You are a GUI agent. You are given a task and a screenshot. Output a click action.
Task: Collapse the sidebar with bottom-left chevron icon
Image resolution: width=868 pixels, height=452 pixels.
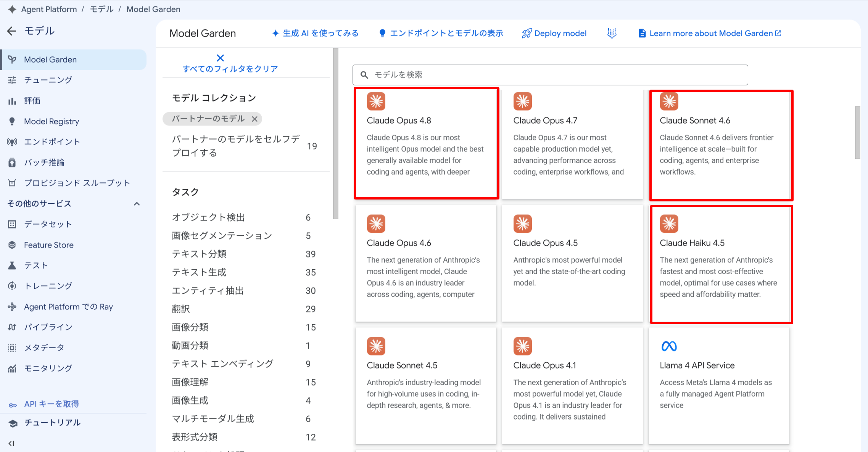(11, 443)
